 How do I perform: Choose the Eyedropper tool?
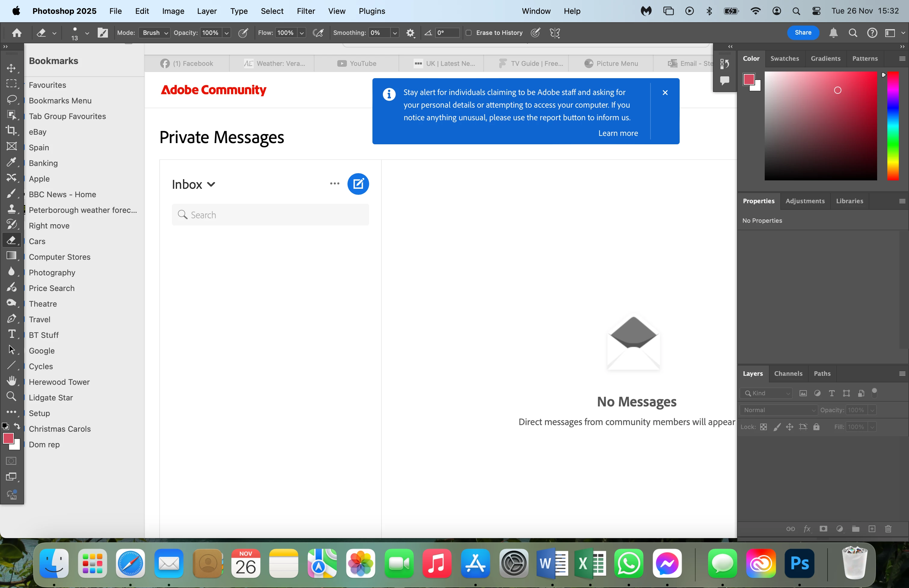pos(11,162)
